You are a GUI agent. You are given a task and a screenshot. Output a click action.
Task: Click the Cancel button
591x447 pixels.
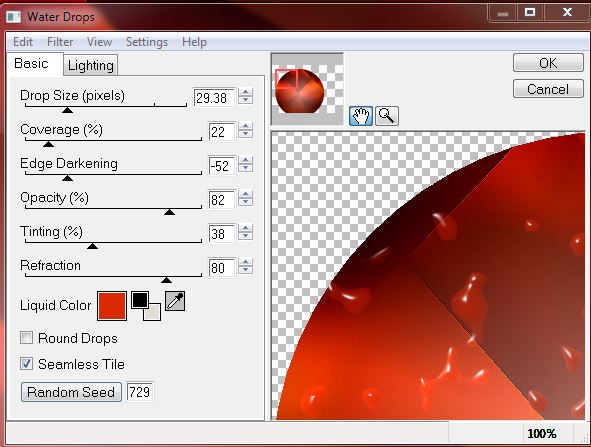tap(548, 89)
